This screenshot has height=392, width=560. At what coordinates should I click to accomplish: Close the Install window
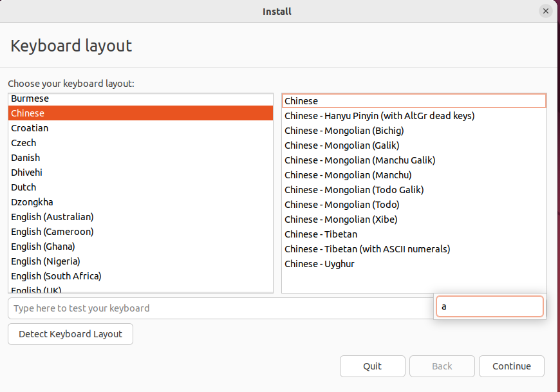pyautogui.click(x=545, y=12)
